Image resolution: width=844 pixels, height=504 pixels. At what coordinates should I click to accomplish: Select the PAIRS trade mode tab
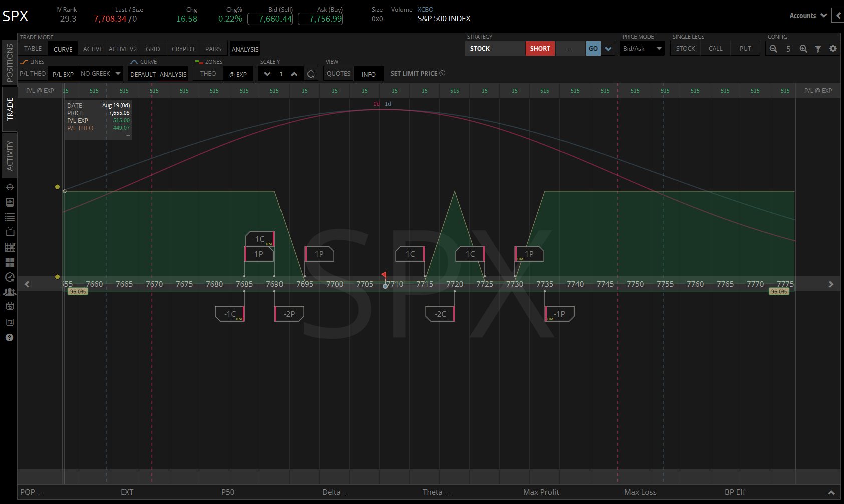click(213, 49)
